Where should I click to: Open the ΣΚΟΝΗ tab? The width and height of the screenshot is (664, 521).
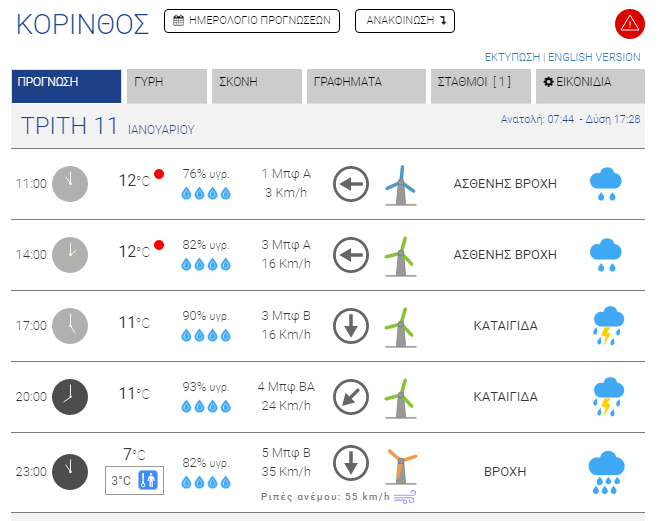pos(255,83)
